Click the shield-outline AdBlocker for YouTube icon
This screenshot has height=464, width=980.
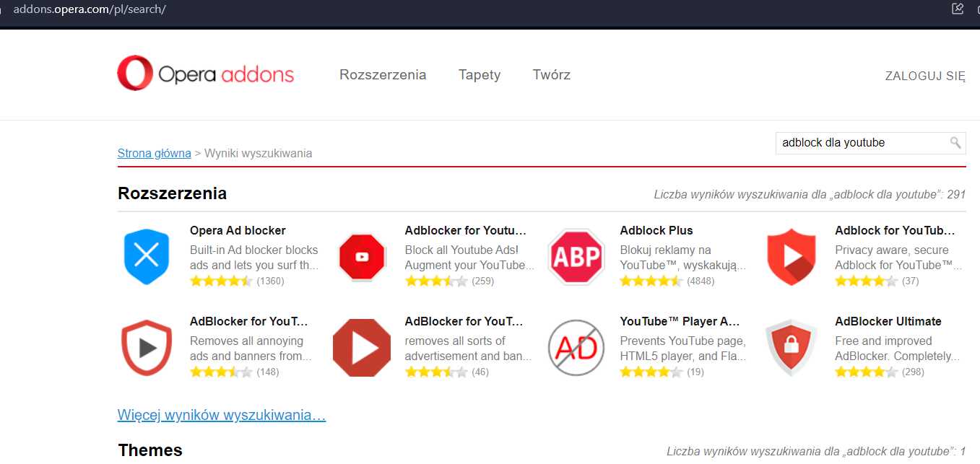(147, 348)
